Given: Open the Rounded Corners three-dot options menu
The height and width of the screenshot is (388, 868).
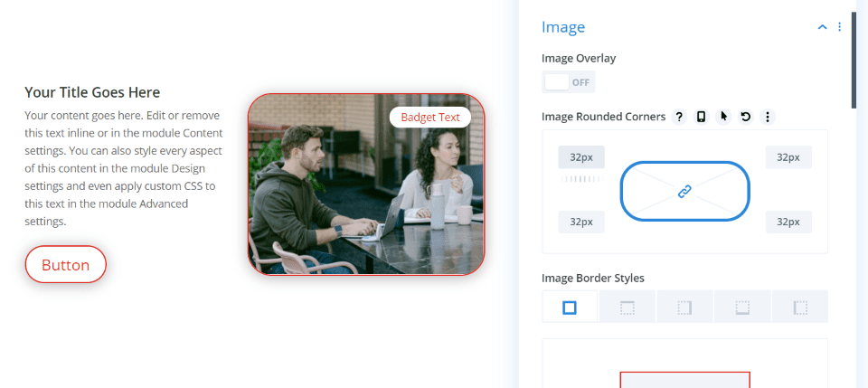Looking at the screenshot, I should point(768,117).
